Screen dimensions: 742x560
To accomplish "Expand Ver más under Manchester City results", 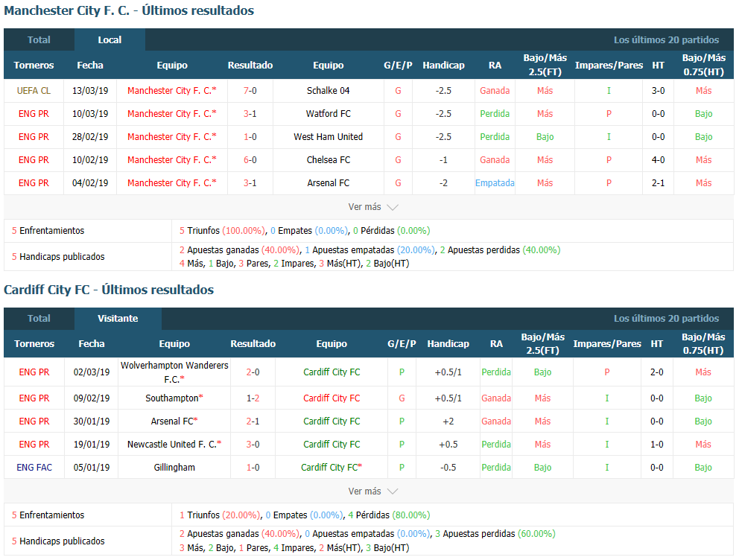I will pyautogui.click(x=373, y=207).
